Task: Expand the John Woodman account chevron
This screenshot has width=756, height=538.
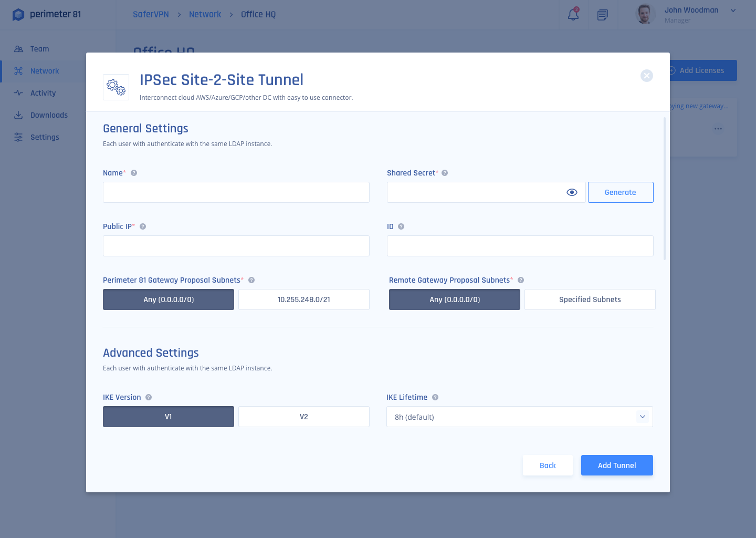Action: (x=733, y=11)
